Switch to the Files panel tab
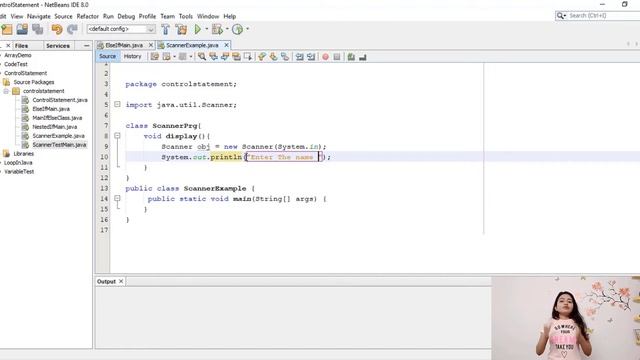640x360 pixels. click(22, 46)
